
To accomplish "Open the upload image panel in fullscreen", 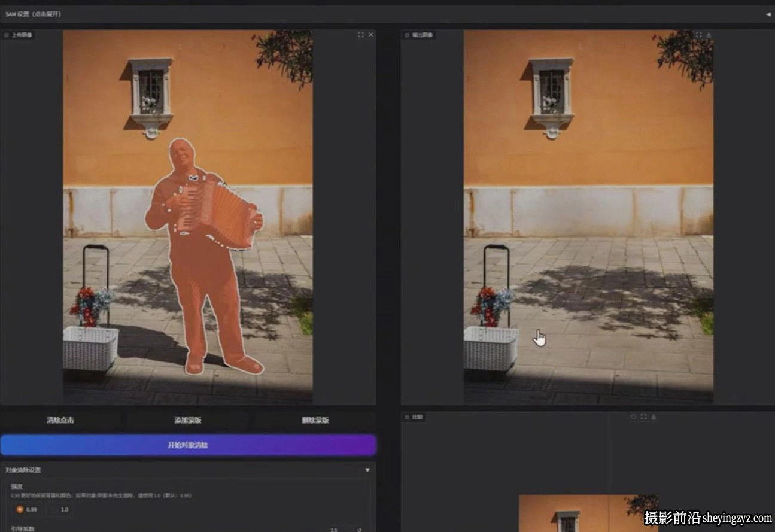I will click(x=360, y=35).
